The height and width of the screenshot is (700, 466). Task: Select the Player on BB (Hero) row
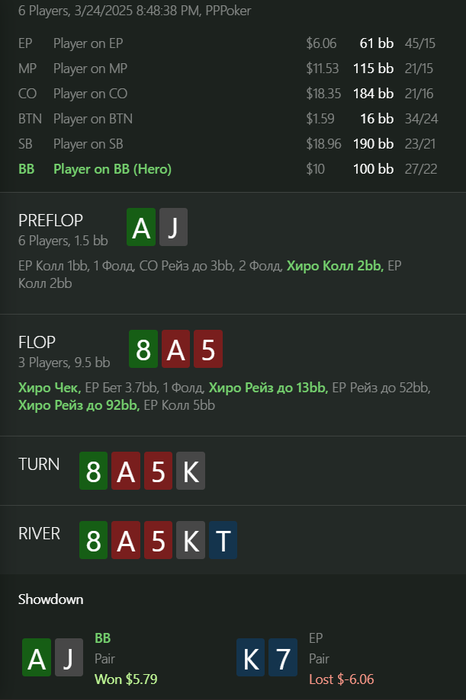pyautogui.click(x=228, y=169)
